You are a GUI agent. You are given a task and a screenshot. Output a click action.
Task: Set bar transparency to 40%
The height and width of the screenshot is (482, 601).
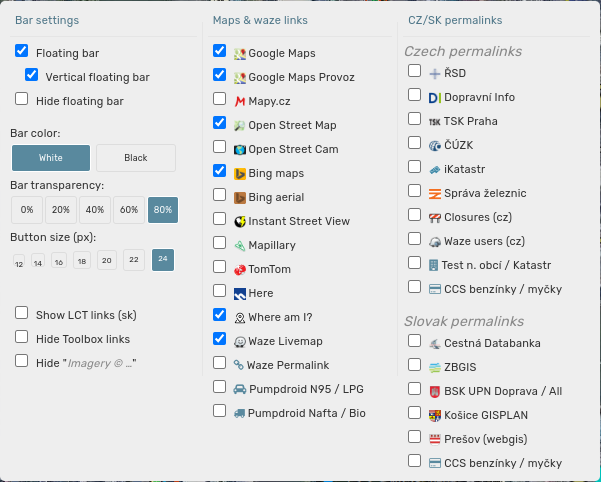[x=94, y=210]
